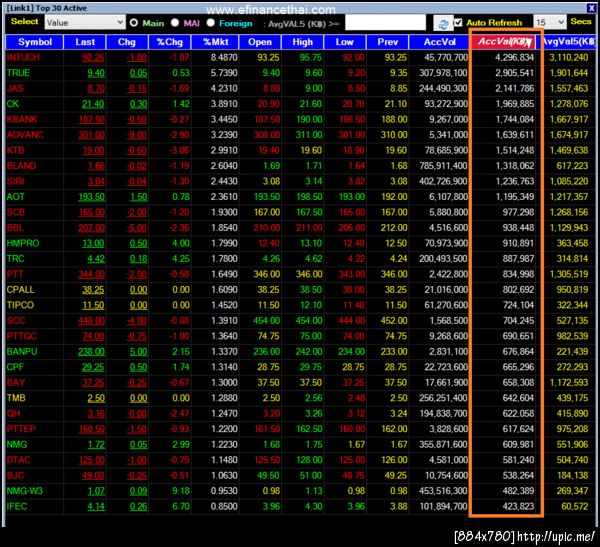Select the CK symbol
This screenshot has width=600, height=547.
[x=13, y=104]
